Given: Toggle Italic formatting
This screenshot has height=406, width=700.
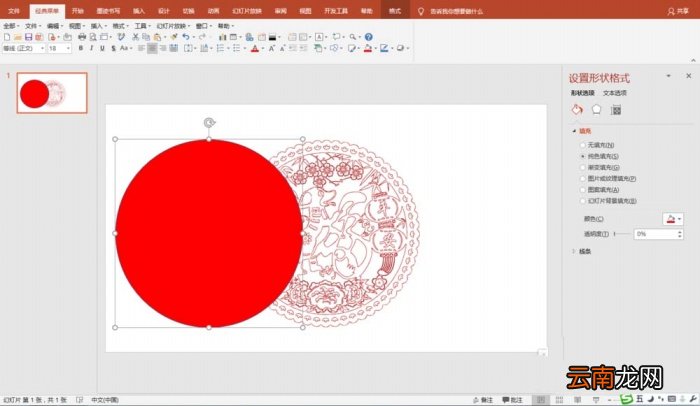Looking at the screenshot, I should click(92, 48).
